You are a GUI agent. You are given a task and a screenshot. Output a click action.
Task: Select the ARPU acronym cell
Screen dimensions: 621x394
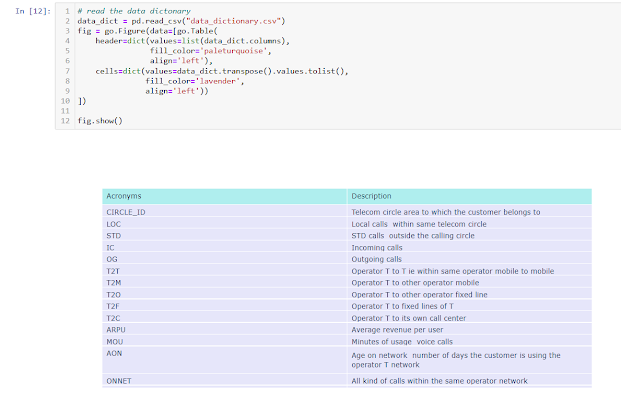coord(225,329)
